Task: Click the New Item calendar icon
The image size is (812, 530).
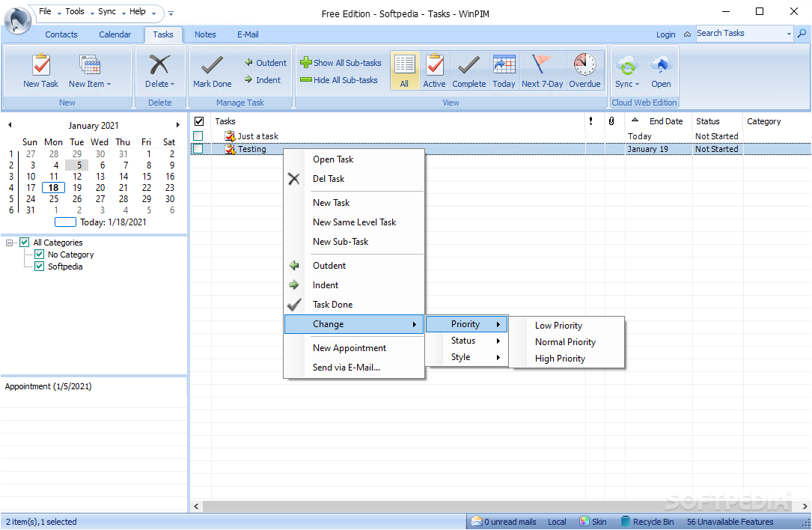Action: [x=90, y=65]
